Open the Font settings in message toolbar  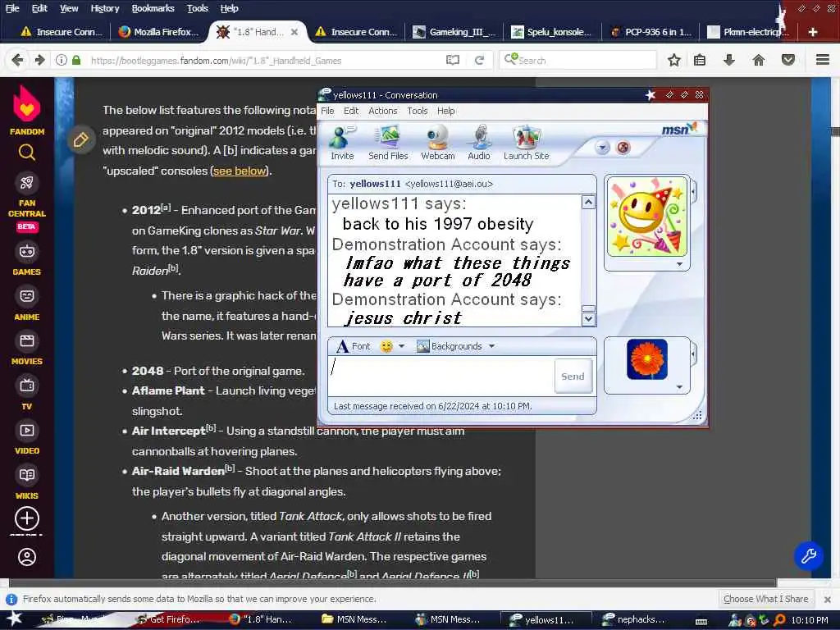(354, 346)
